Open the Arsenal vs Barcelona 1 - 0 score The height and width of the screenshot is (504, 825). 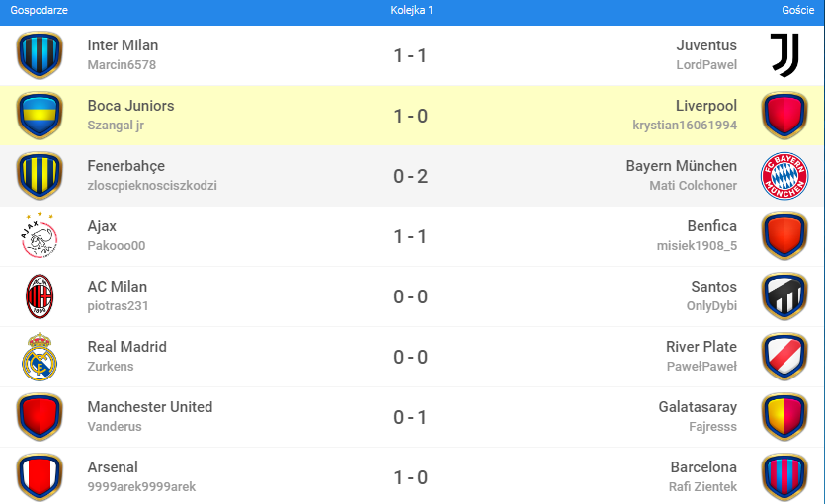[410, 477]
